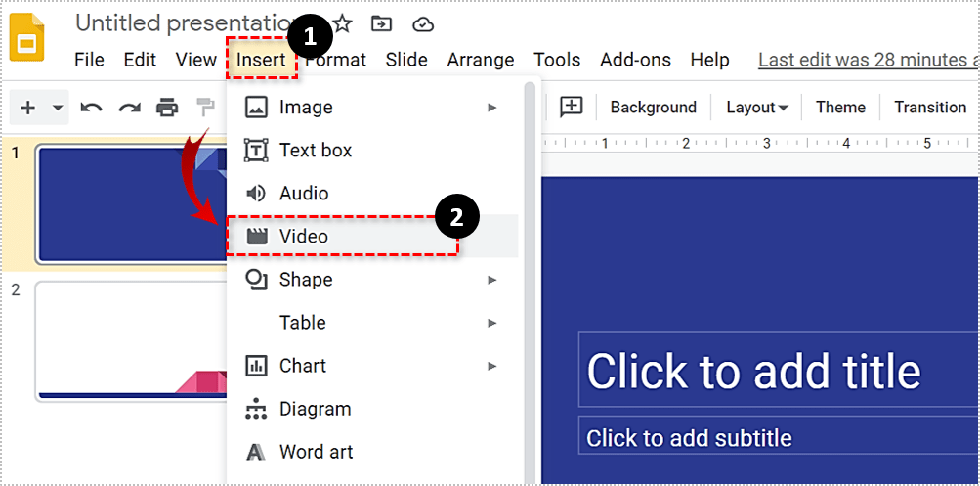This screenshot has height=486, width=980.
Task: Add a new slide with plus button
Action: pos(27,108)
